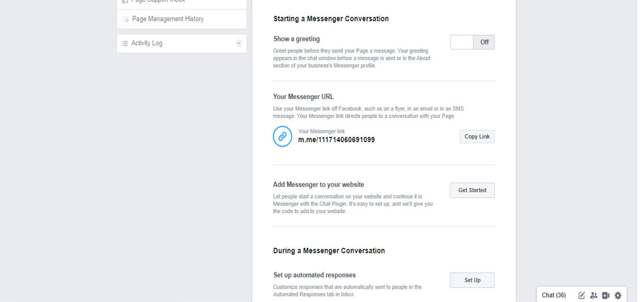
Task: Click the Your Messenger URL heading
Action: [x=303, y=97]
